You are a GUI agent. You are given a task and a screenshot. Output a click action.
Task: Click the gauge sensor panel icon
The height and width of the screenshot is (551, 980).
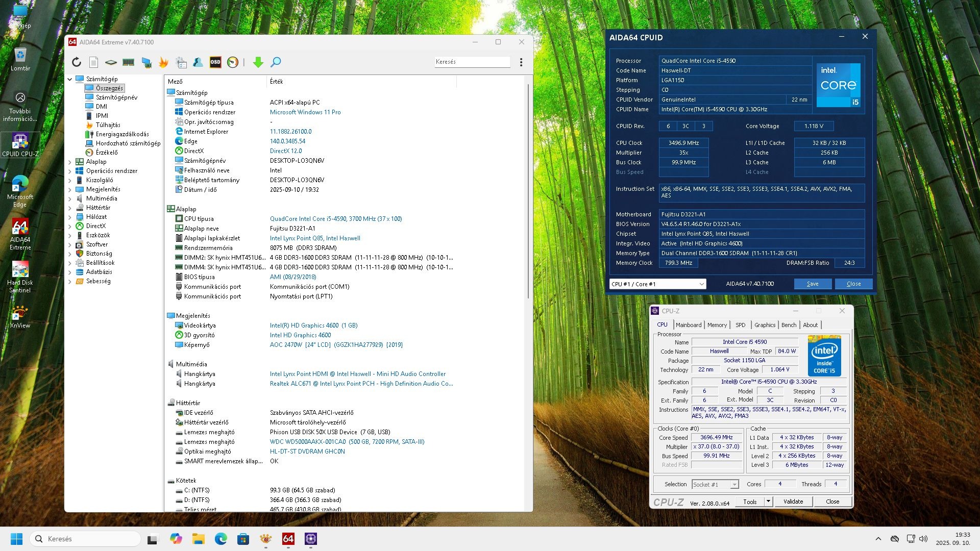233,62
